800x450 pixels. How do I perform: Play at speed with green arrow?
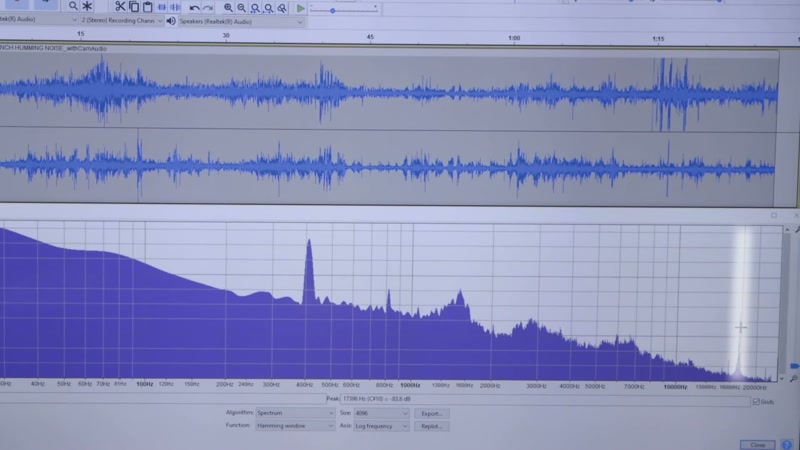tap(301, 8)
